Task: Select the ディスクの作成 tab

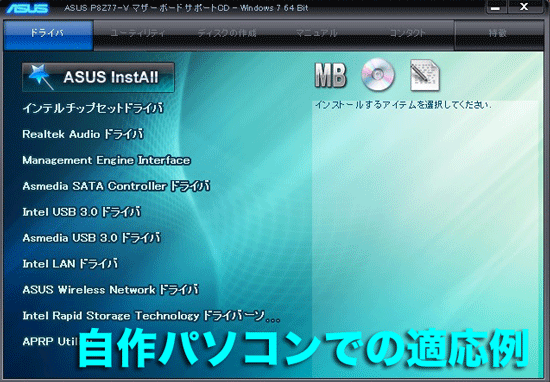Action: pos(227,33)
